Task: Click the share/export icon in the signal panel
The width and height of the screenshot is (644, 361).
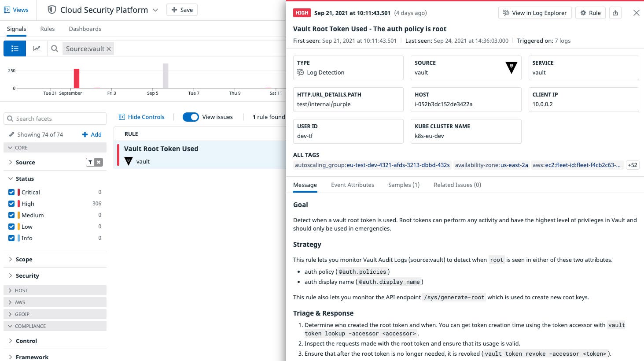Action: coord(615,13)
